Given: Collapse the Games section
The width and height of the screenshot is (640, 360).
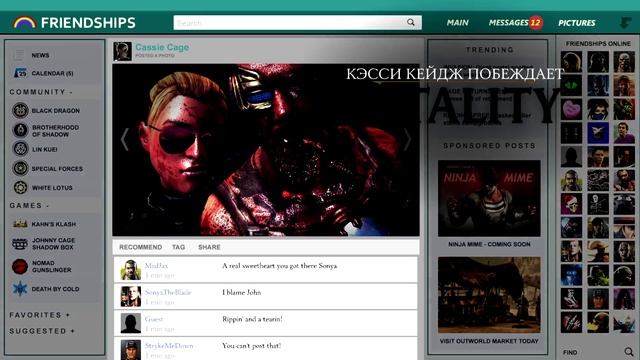Looking at the screenshot, I should [29, 205].
